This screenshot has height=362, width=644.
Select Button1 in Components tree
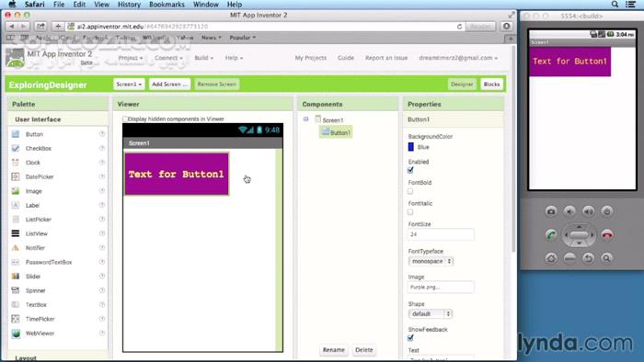point(336,132)
